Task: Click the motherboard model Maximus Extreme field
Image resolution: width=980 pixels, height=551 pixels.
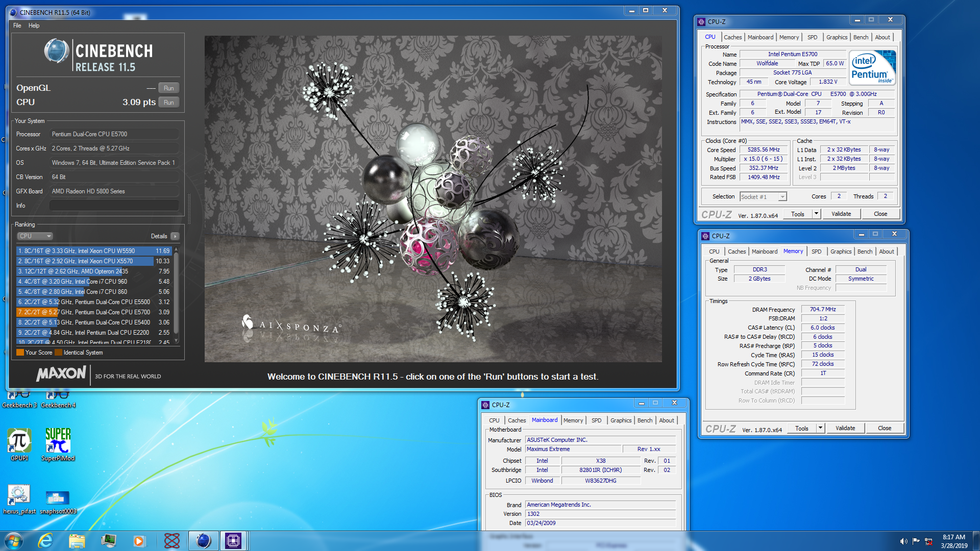Action: [x=573, y=449]
